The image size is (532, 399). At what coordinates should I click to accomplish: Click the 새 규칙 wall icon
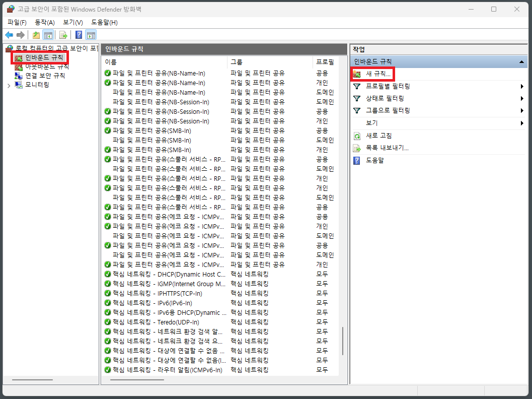[357, 74]
